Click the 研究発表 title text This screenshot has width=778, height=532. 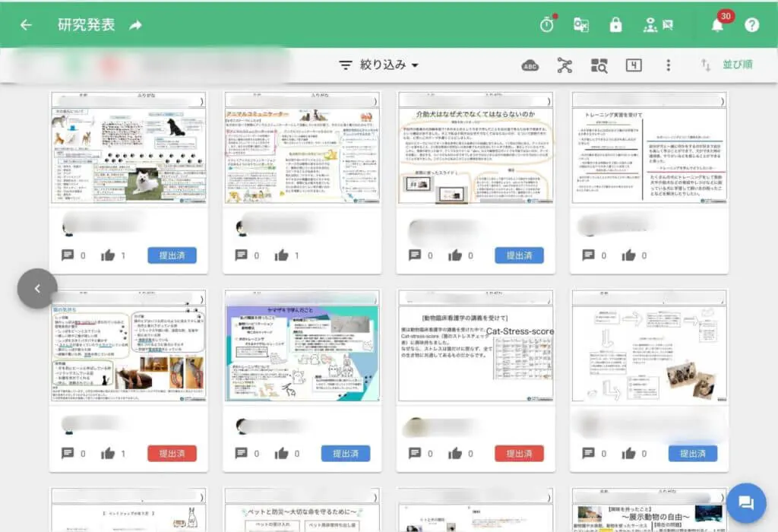point(87,25)
